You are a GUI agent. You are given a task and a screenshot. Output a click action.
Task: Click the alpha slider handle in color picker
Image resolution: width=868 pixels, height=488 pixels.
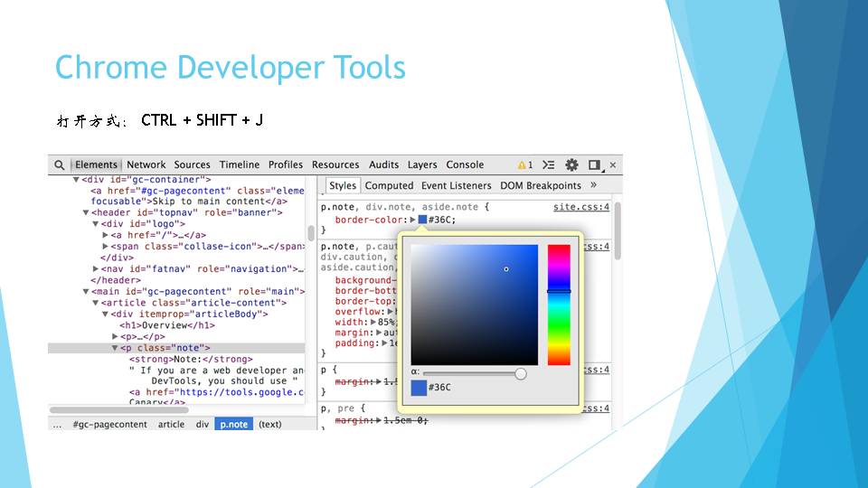coord(521,373)
